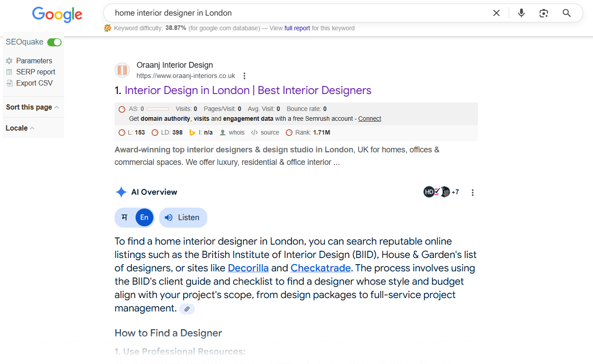Clear the search box text

(496, 13)
